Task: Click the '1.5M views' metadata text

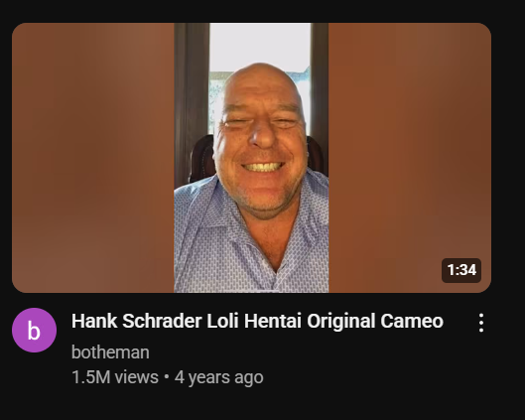Action: pos(115,377)
